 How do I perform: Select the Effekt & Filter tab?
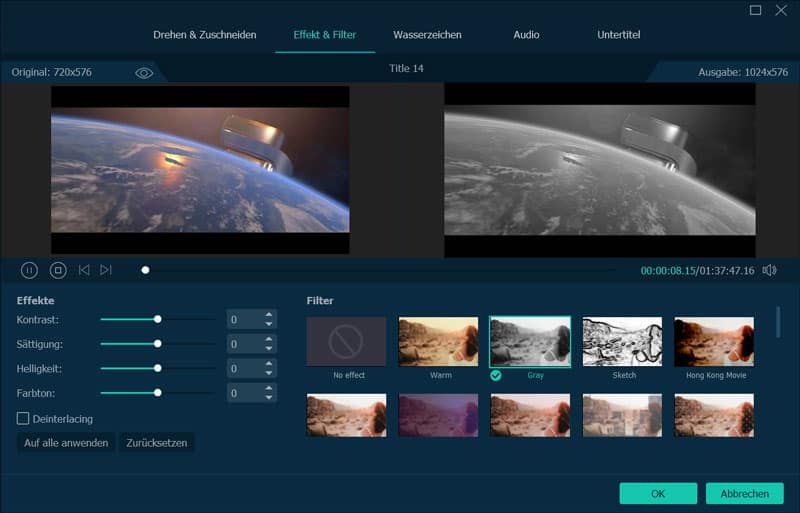tap(325, 35)
